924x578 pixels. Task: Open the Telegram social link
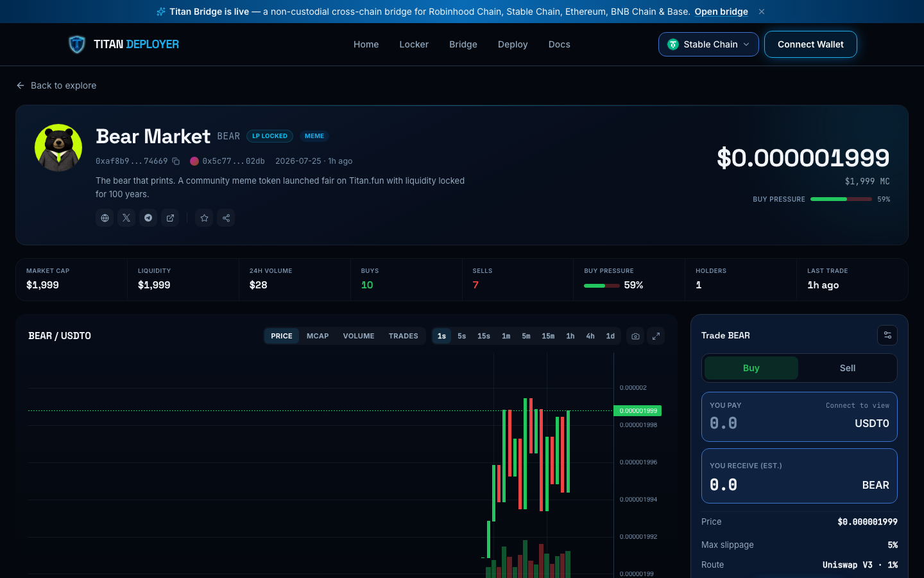pyautogui.click(x=148, y=218)
